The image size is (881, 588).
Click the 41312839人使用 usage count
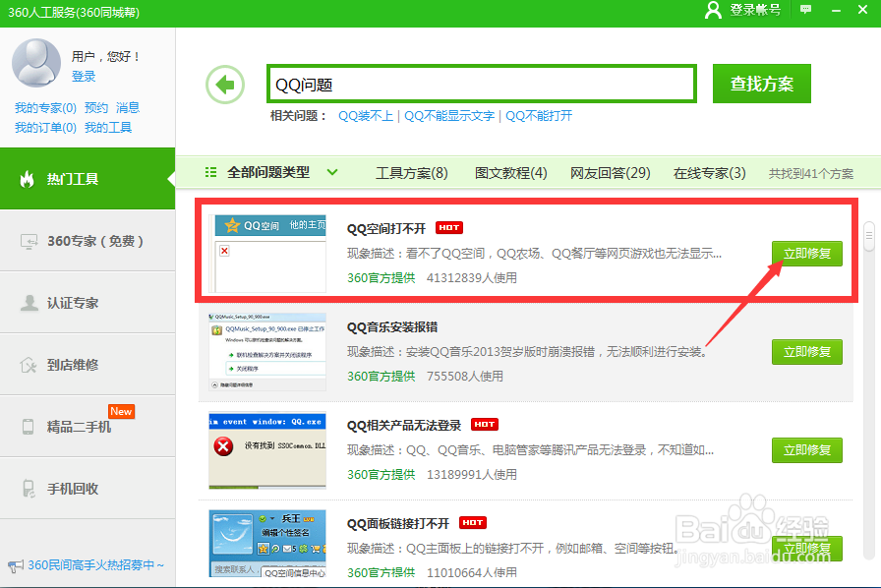(471, 277)
